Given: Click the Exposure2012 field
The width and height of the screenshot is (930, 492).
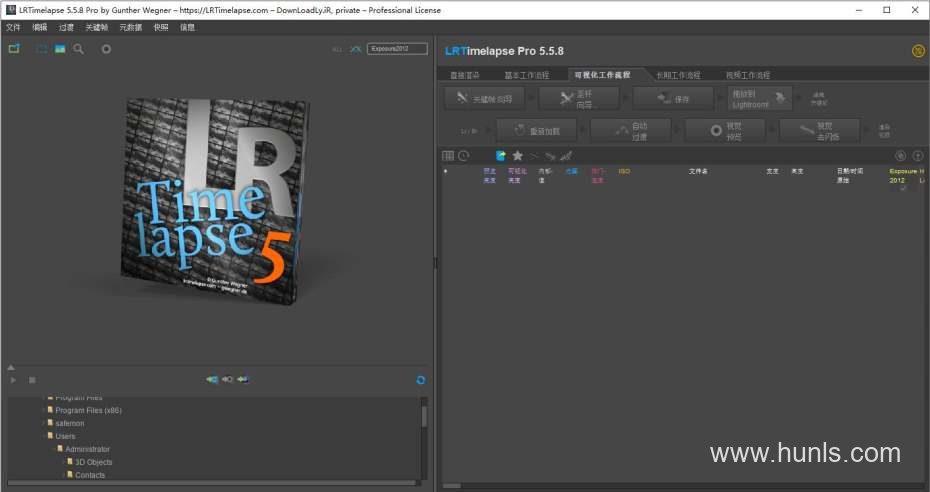Looking at the screenshot, I should click(x=397, y=49).
